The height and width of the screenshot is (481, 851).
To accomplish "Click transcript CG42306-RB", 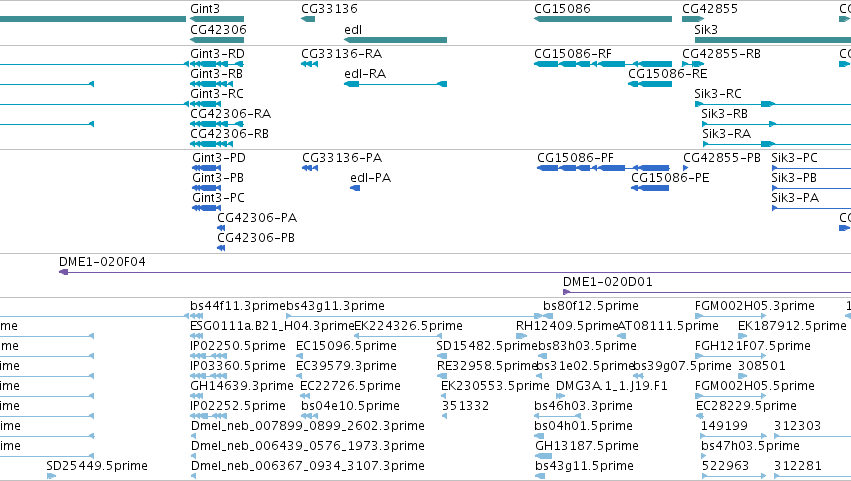I will tap(212, 144).
